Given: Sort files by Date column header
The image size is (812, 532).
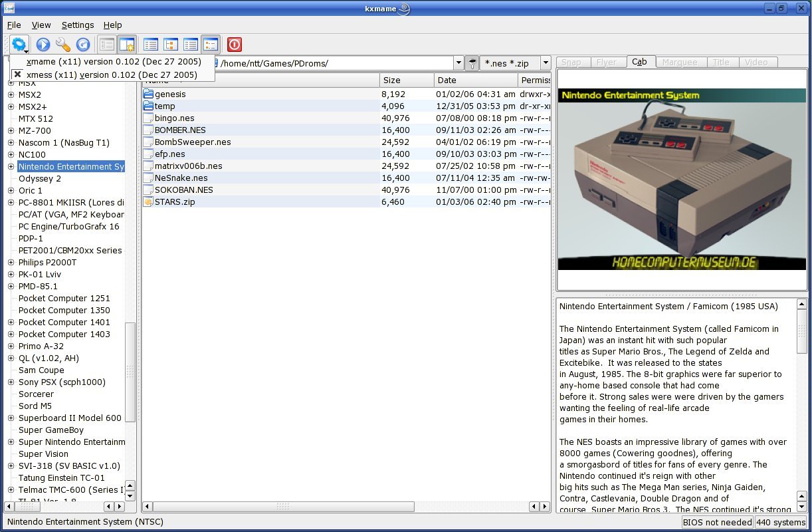Looking at the screenshot, I should pyautogui.click(x=476, y=80).
